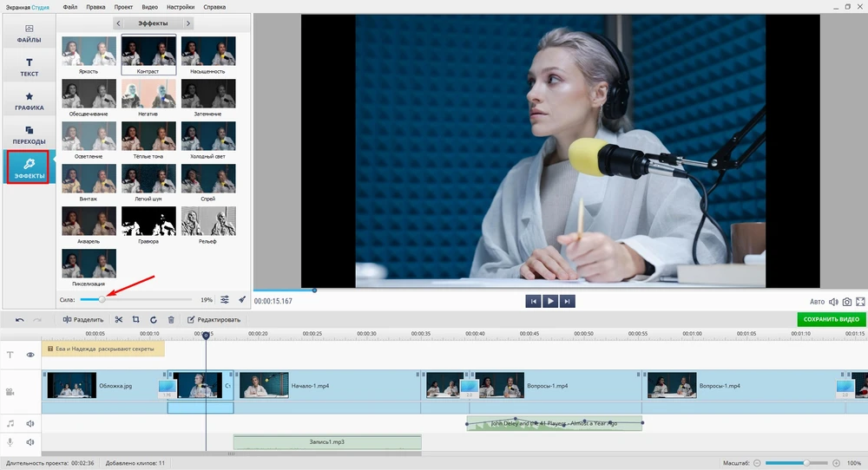Mute the voice recording track speaker
Screen dimensions: 868x470
click(30, 442)
